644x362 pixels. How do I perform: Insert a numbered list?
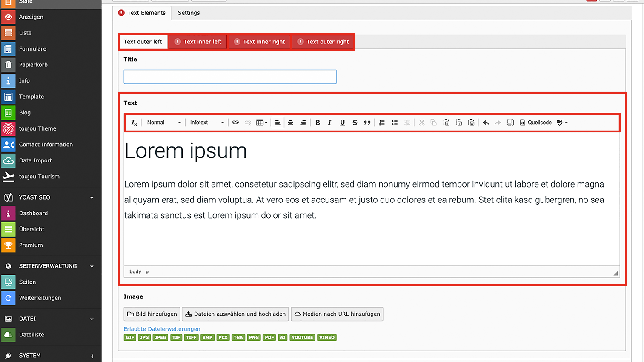382,123
